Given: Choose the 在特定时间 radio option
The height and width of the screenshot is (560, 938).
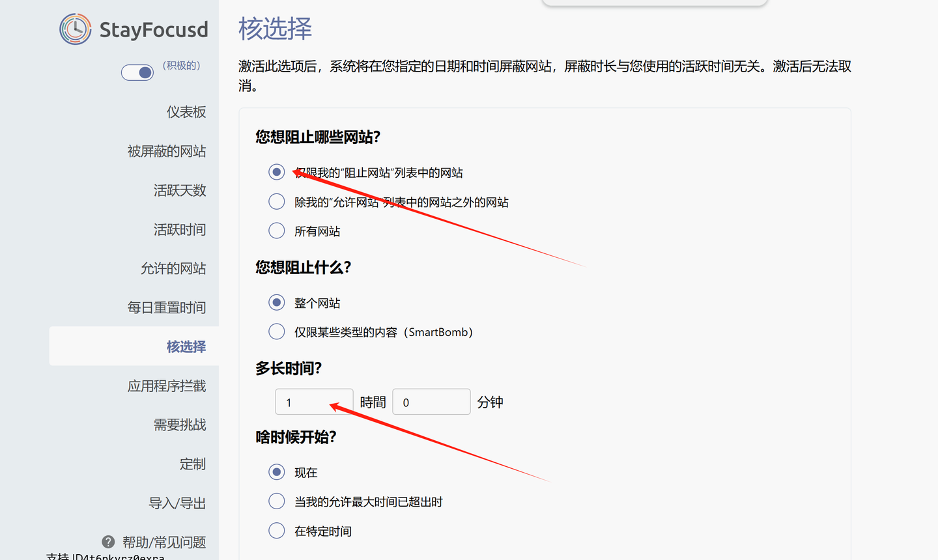Looking at the screenshot, I should pos(277,531).
